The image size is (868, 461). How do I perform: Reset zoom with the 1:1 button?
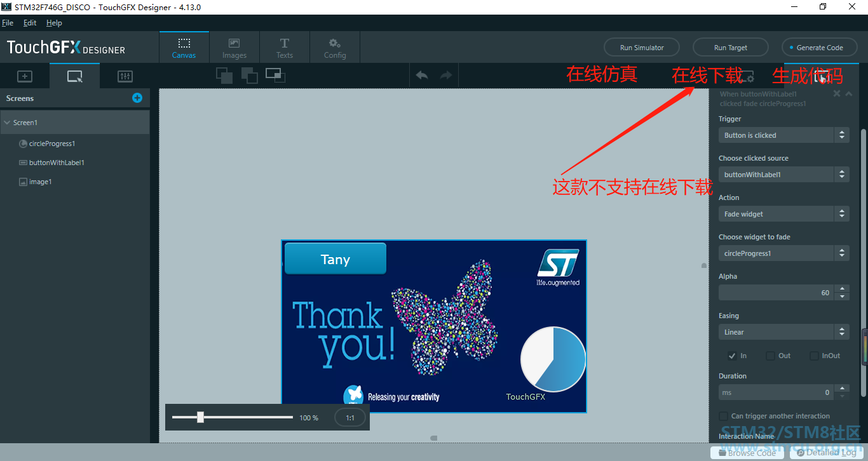[350, 418]
